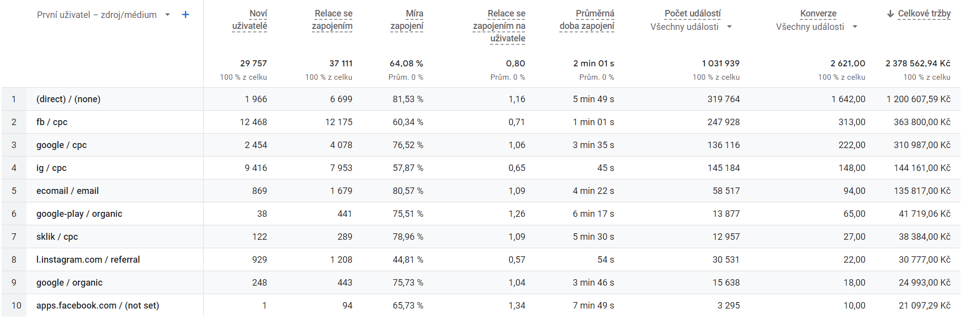Sort by Relace se zapojením column
This screenshot has height=330, width=980.
(x=332, y=20)
